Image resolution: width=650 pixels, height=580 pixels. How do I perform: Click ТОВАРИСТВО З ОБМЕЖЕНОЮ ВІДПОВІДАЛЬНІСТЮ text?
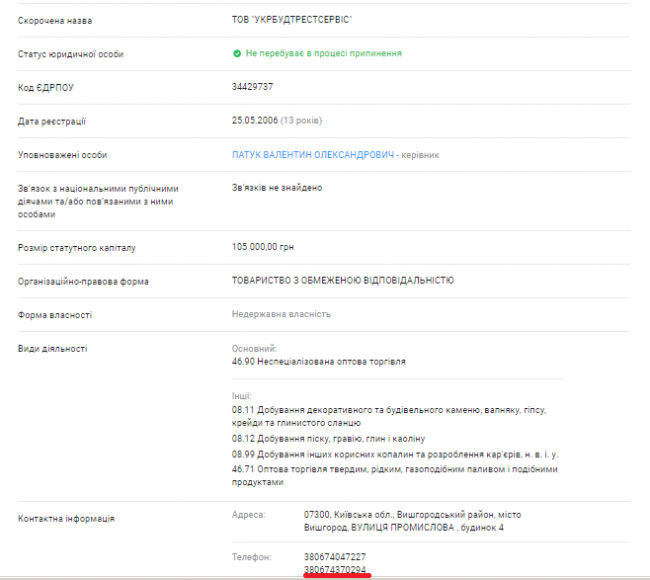click(x=342, y=281)
